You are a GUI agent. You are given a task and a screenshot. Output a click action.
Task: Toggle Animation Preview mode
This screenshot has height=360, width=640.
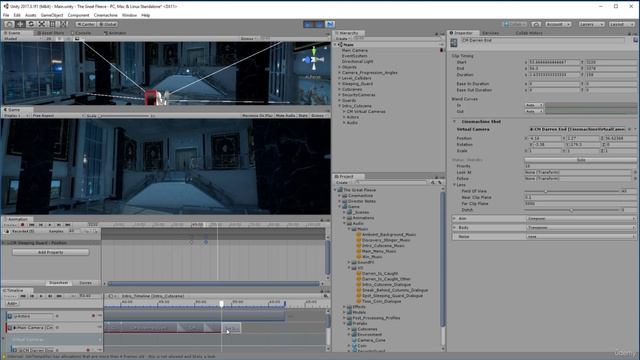pos(10,225)
